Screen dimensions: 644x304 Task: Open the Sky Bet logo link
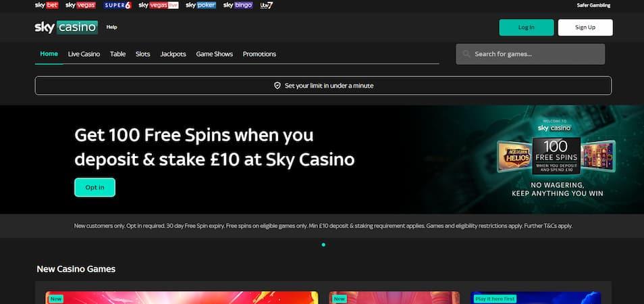pyautogui.click(x=47, y=5)
